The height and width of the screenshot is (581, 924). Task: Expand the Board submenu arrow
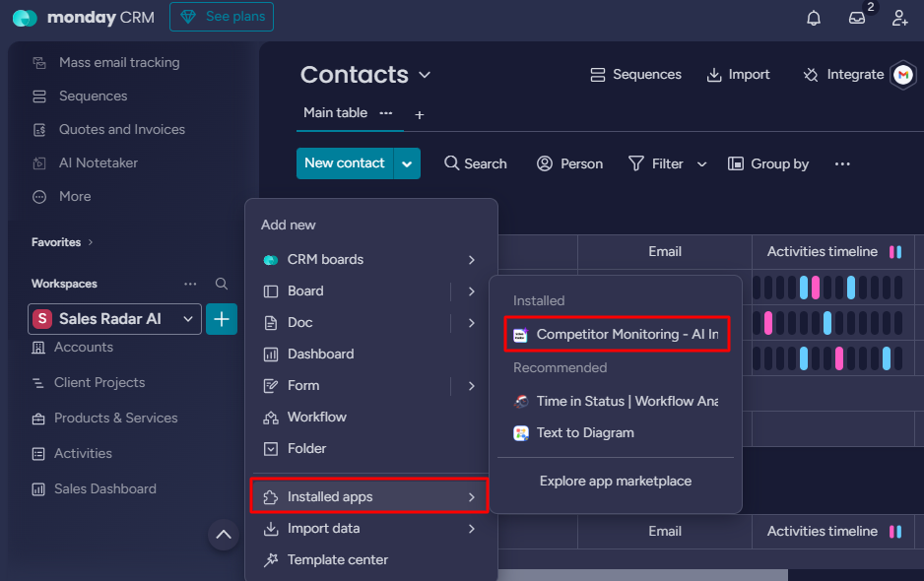[472, 291]
